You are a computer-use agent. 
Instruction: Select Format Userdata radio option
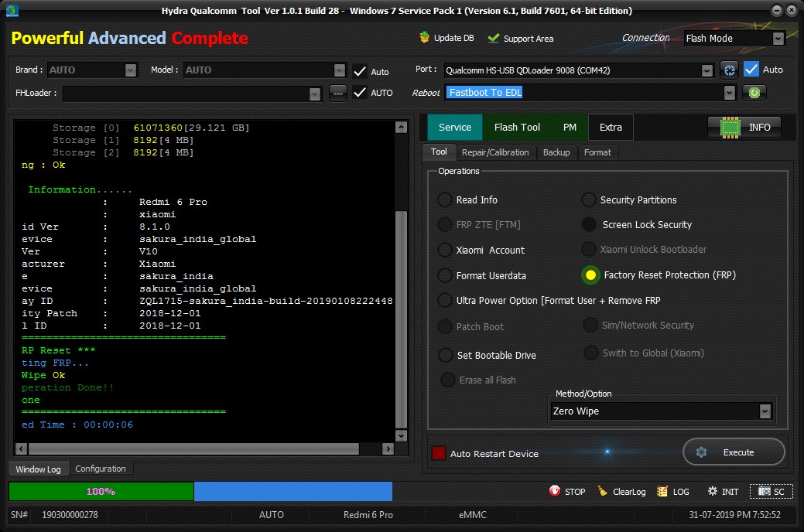point(444,275)
